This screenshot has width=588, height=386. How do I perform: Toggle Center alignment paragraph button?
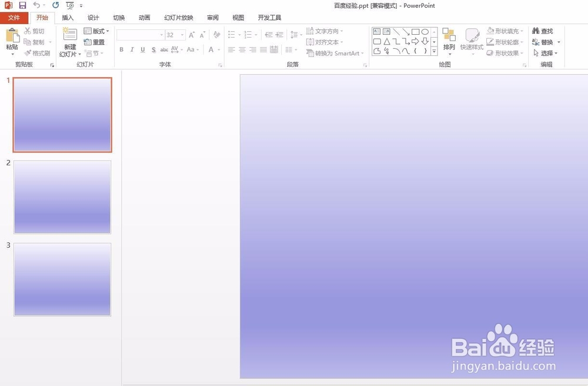click(242, 49)
